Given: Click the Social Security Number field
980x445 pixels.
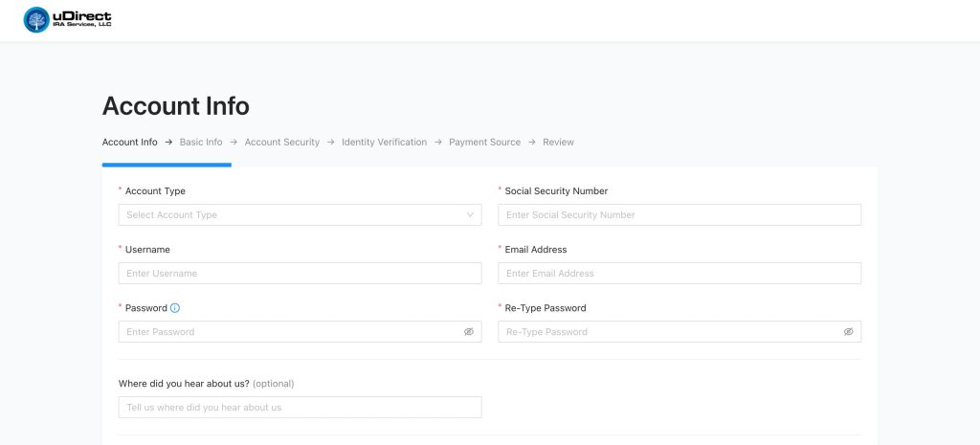Looking at the screenshot, I should pos(679,215).
